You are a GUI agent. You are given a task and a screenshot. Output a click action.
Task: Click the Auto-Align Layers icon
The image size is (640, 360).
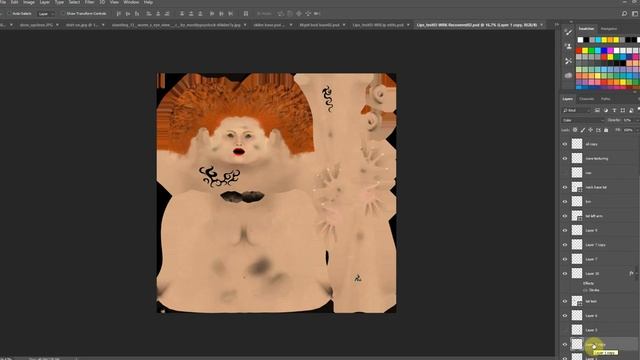point(246,13)
